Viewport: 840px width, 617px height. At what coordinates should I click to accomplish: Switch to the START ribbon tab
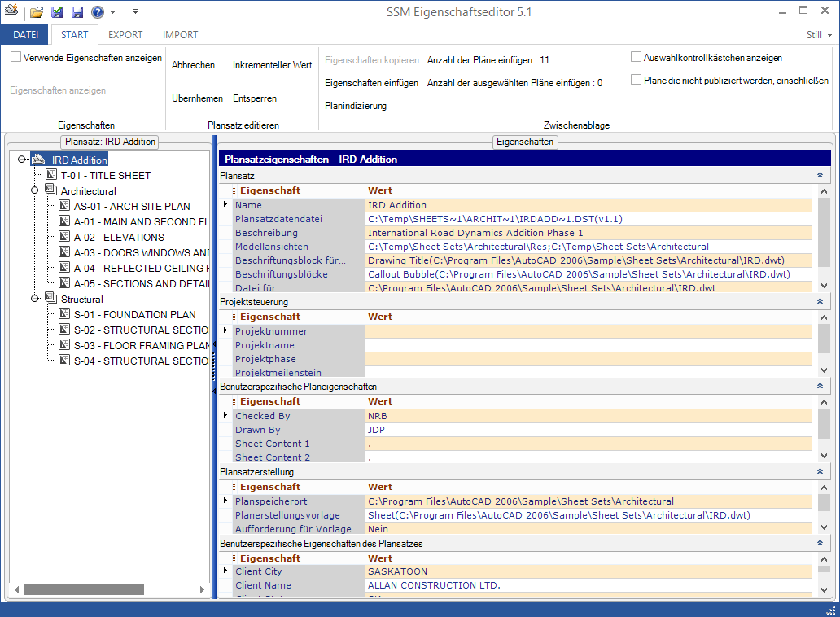point(74,35)
